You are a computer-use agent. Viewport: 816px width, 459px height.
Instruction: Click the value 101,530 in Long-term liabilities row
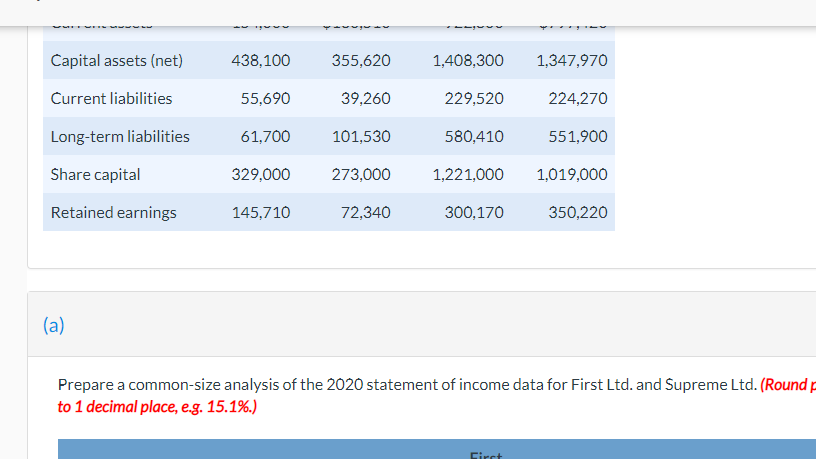coord(361,136)
